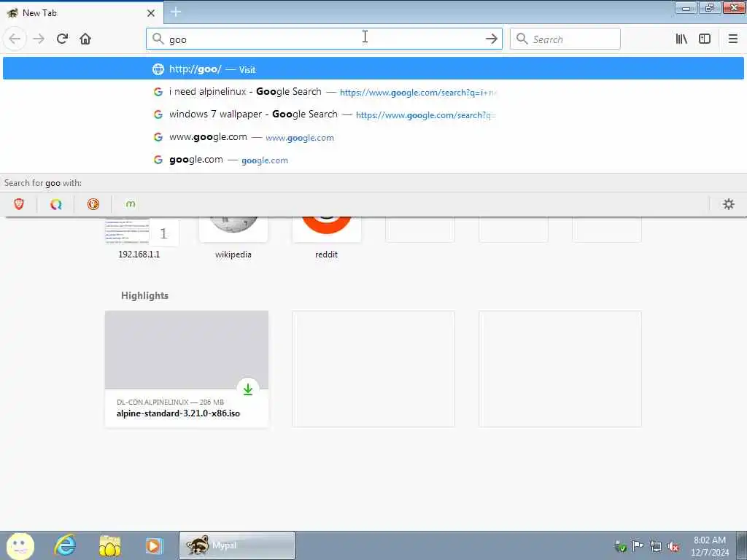Toggle the sidebars toolbar icon
Screen dimensions: 747x560
click(x=705, y=39)
